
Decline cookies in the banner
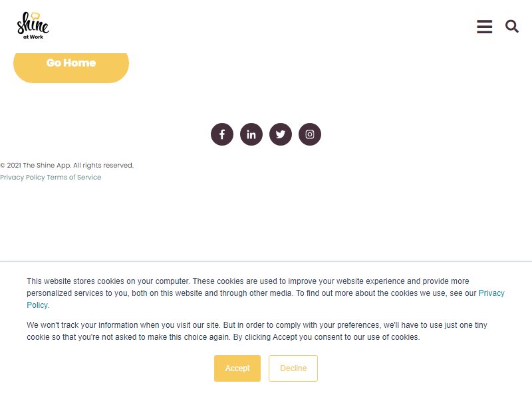tap(293, 368)
